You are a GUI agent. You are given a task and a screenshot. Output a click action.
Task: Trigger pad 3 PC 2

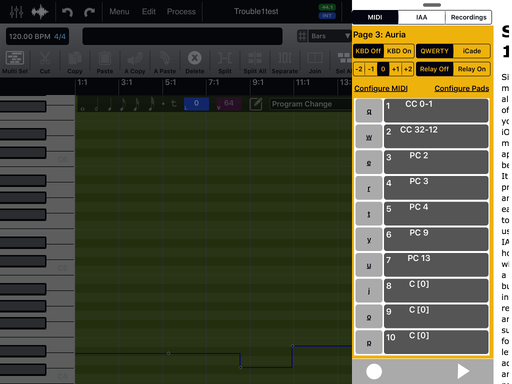click(x=436, y=162)
